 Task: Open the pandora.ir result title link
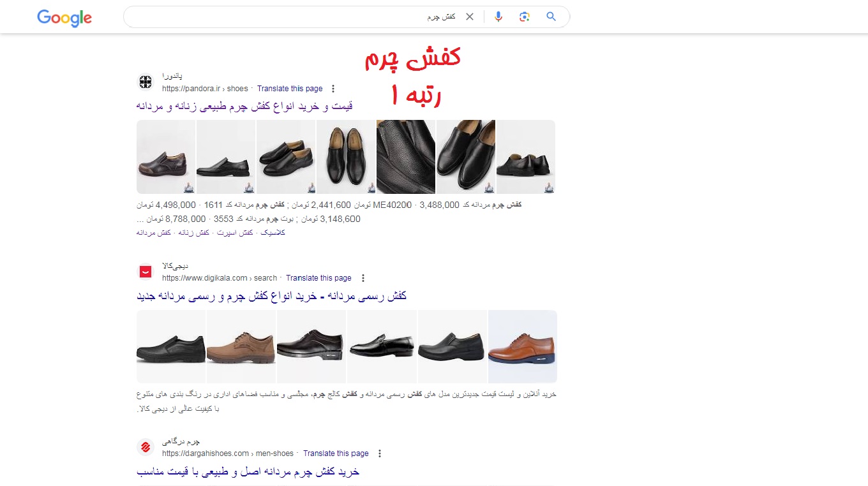click(244, 106)
